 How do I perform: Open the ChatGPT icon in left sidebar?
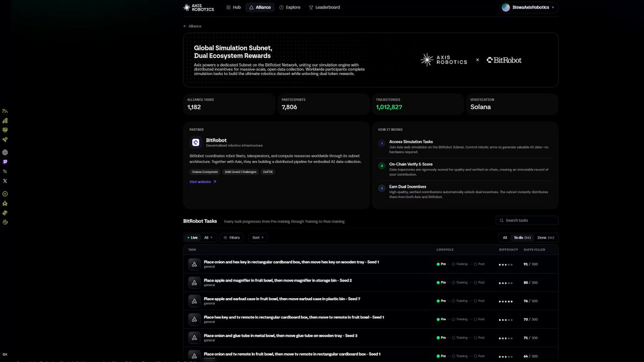tap(5, 152)
